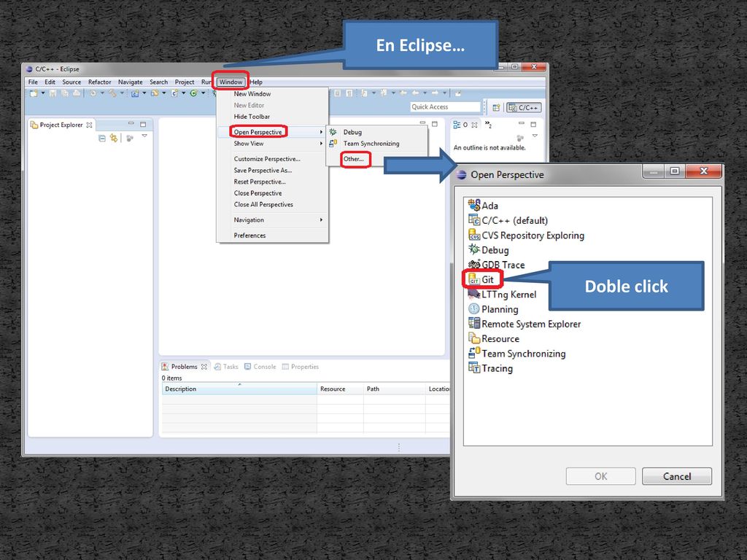Click in the Quick Access field

[x=445, y=107]
